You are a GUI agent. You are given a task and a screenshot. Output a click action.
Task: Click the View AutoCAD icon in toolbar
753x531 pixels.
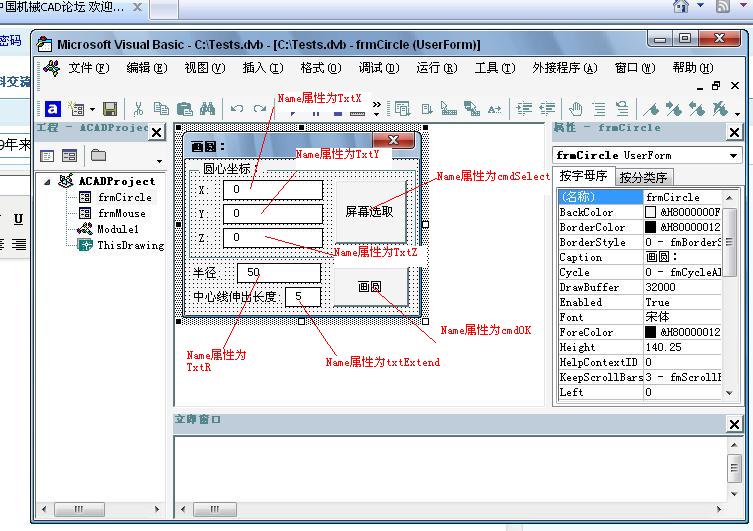[x=53, y=109]
